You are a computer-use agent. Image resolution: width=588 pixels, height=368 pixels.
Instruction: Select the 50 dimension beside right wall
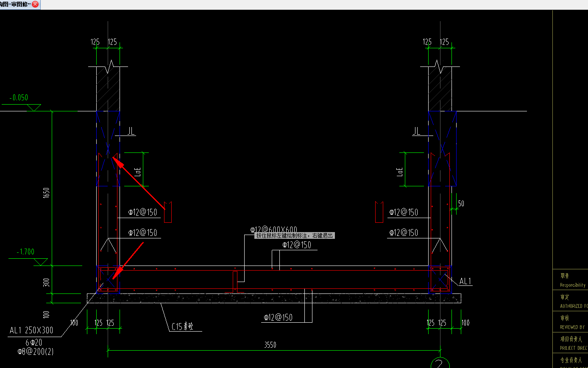click(461, 204)
